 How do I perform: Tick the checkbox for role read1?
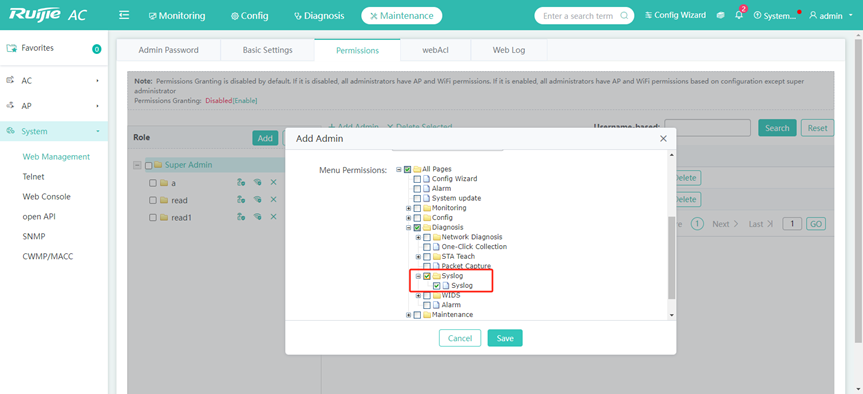[153, 218]
